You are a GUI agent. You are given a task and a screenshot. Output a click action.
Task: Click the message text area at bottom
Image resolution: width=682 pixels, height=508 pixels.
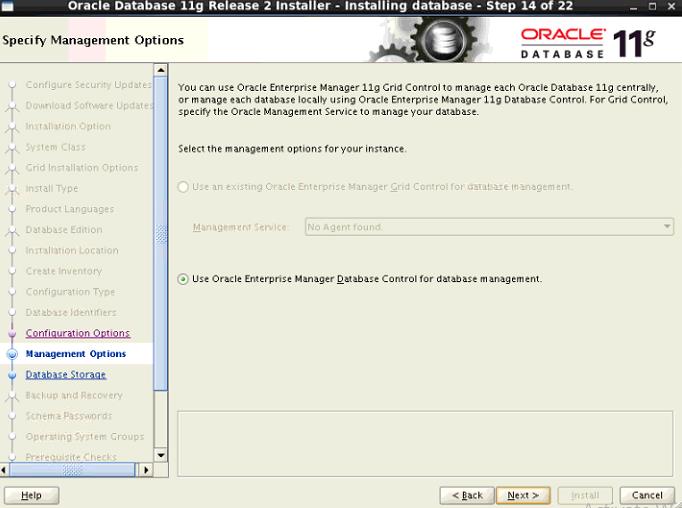coord(425,444)
